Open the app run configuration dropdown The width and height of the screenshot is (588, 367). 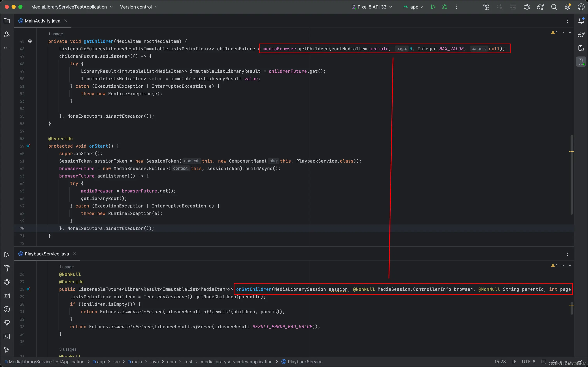click(x=413, y=7)
